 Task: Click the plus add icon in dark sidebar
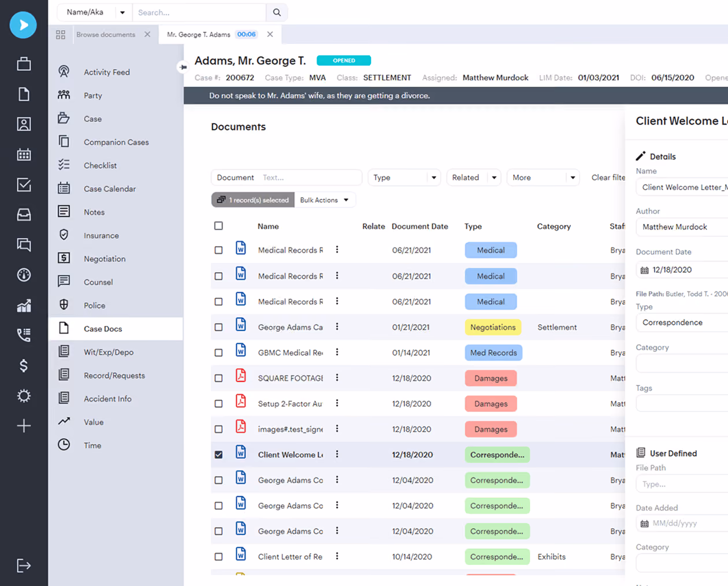(24, 426)
